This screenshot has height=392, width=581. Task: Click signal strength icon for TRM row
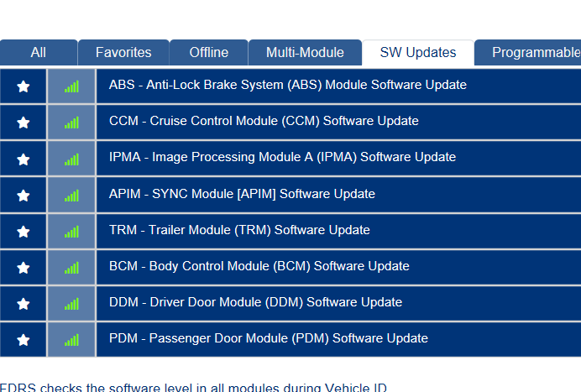coord(71,231)
